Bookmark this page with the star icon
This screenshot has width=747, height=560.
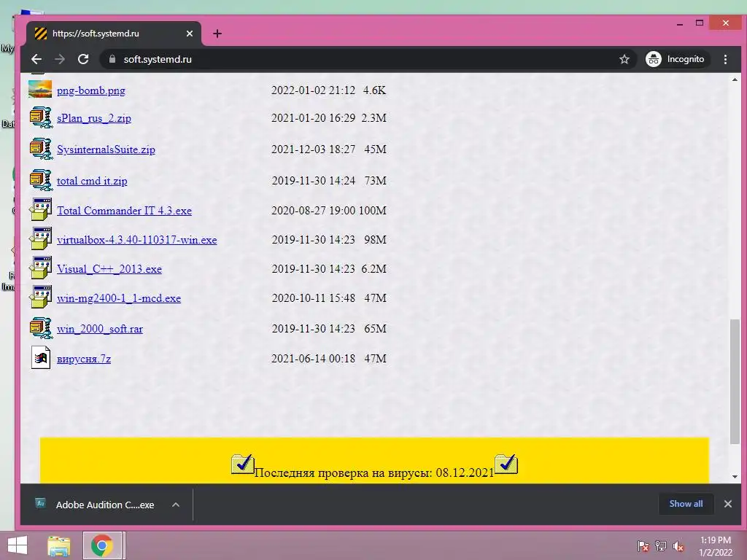624,59
